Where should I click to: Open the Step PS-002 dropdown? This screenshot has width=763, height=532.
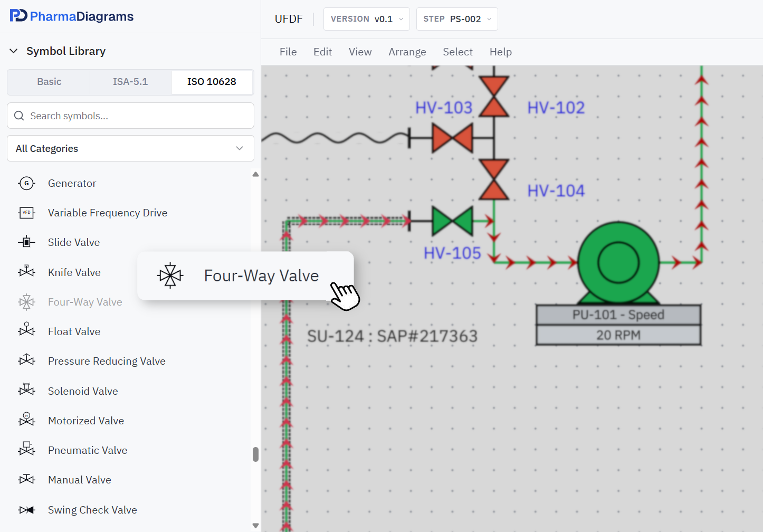tap(456, 19)
